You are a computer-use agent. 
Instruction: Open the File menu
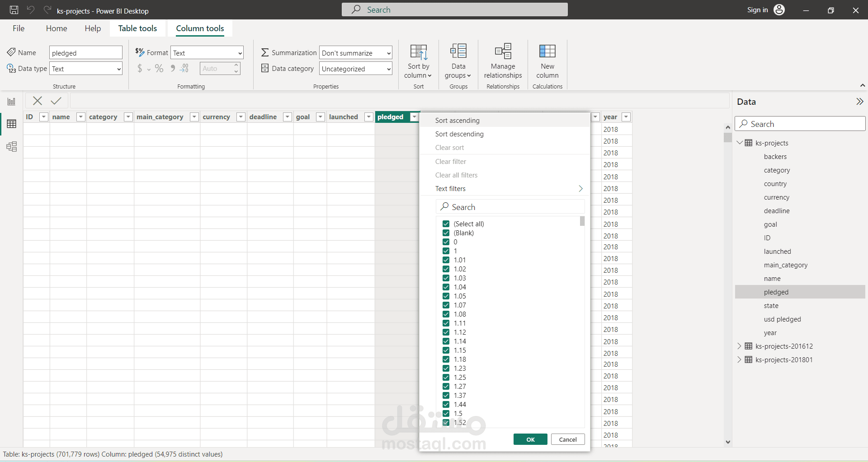(x=19, y=28)
